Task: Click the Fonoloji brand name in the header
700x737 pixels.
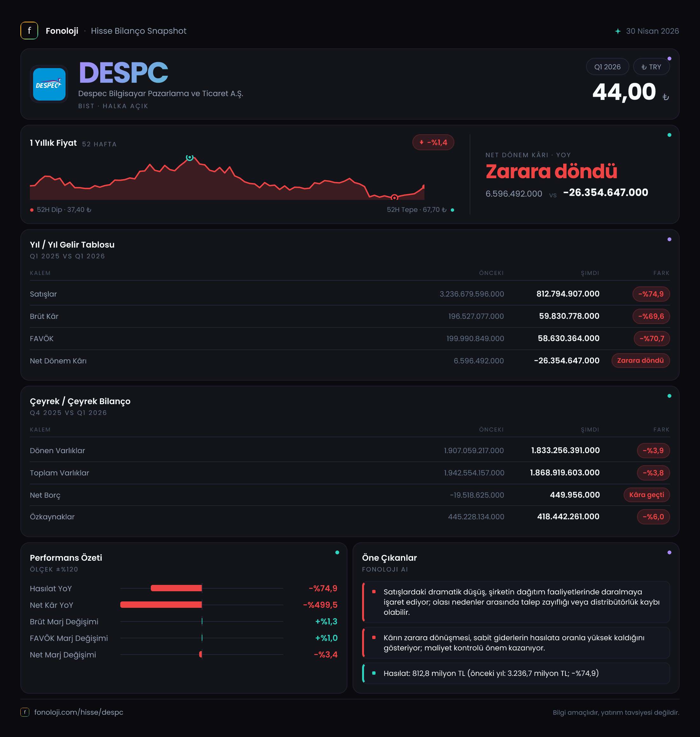Action: [62, 31]
